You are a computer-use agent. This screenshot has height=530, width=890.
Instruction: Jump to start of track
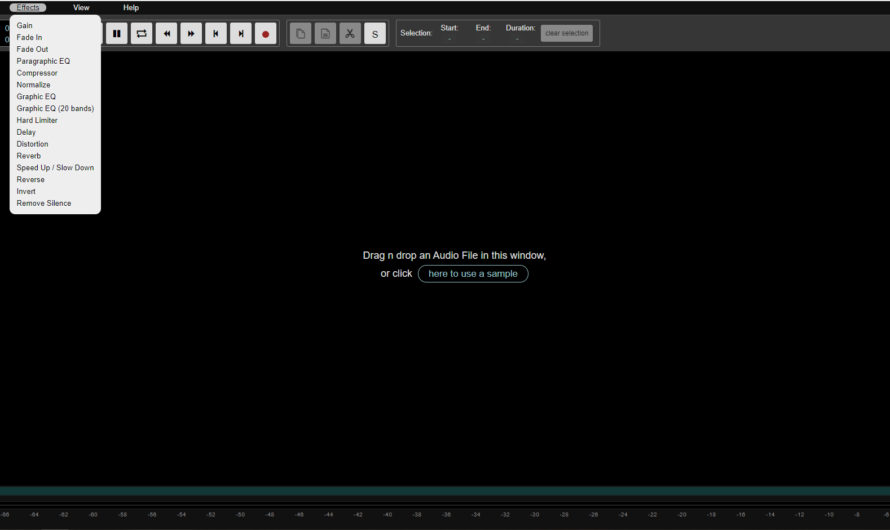[216, 34]
